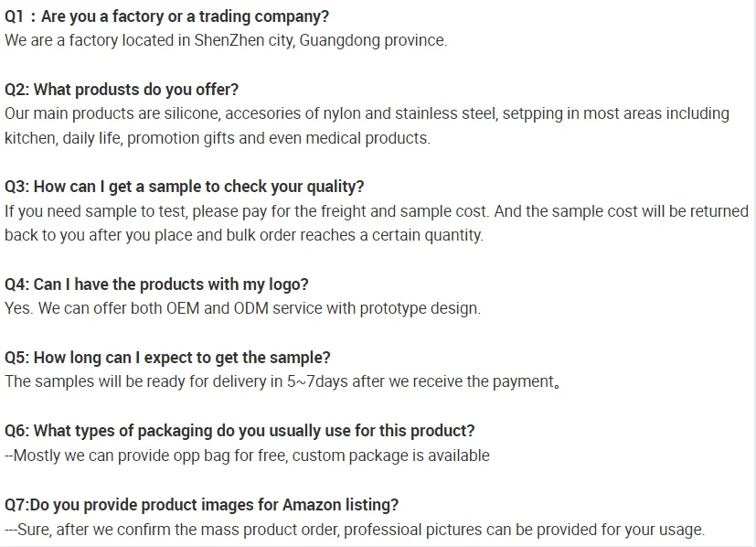Select the Q2 What products do you offer heading

click(122, 90)
